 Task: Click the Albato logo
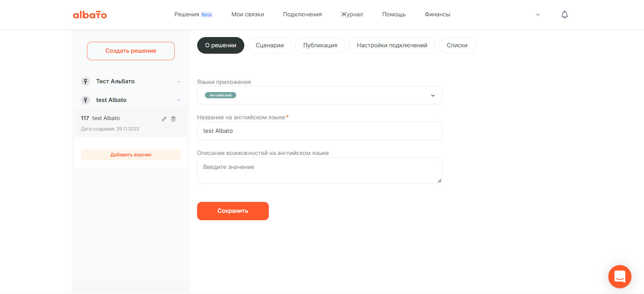tap(90, 15)
